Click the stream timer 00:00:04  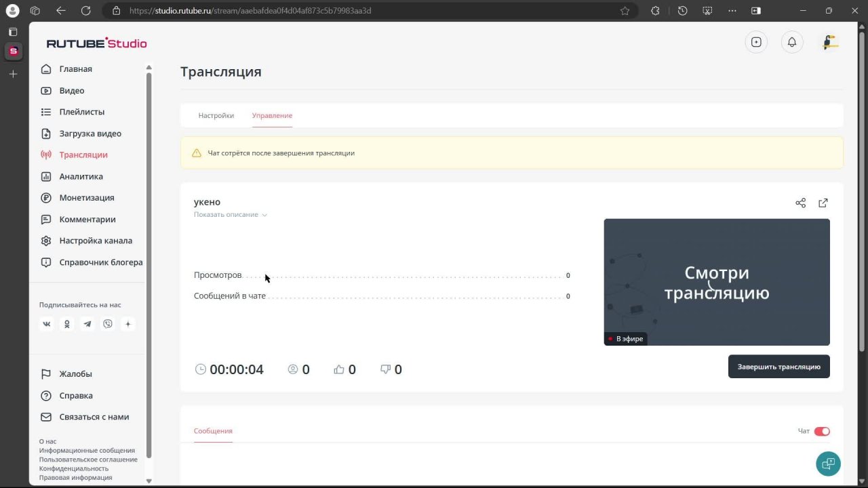point(237,369)
